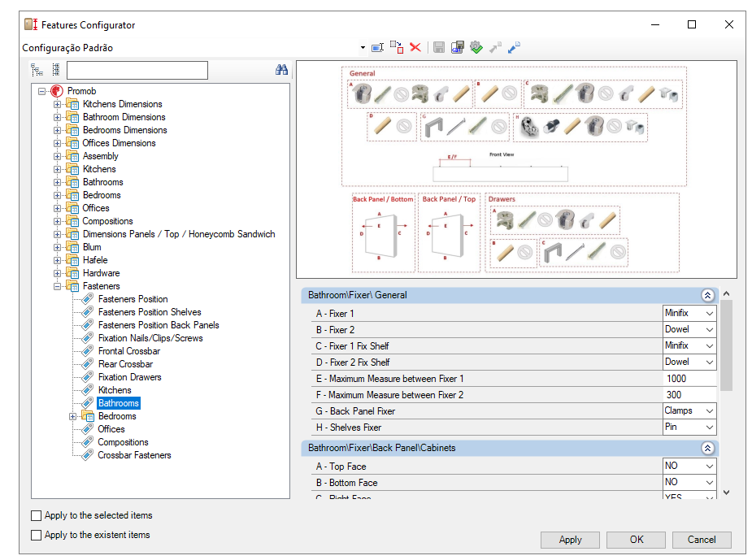Click the red Promob root icon
Image resolution: width=752 pixels, height=560 pixels.
[57, 90]
